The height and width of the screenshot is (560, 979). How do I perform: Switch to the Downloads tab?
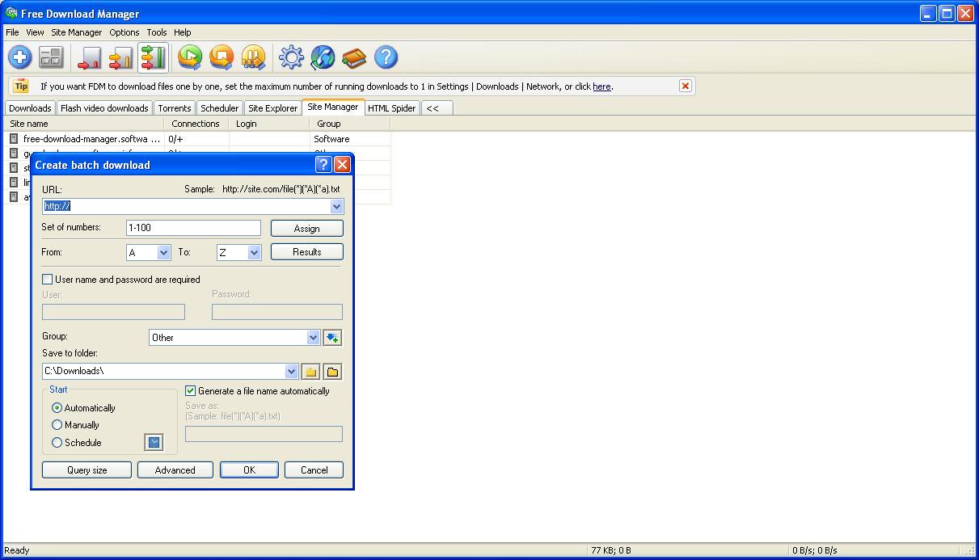[30, 108]
